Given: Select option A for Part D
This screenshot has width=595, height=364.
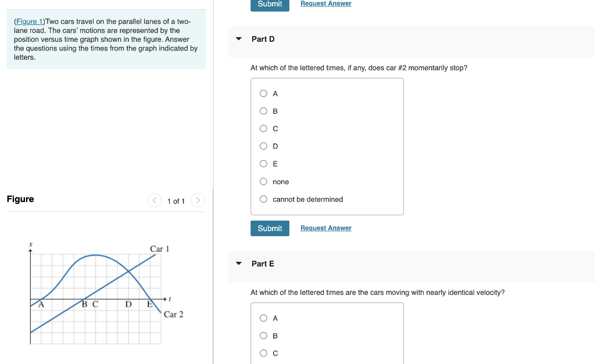Looking at the screenshot, I should (263, 93).
